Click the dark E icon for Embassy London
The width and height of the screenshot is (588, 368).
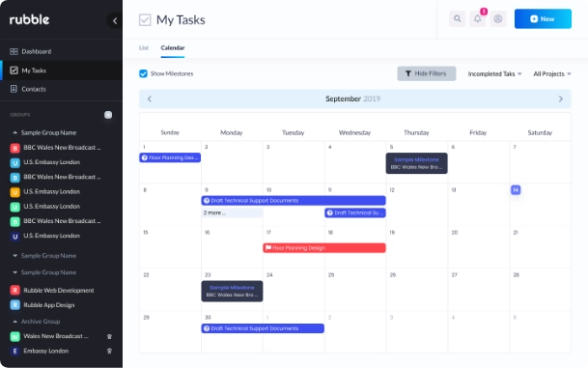[x=15, y=352]
